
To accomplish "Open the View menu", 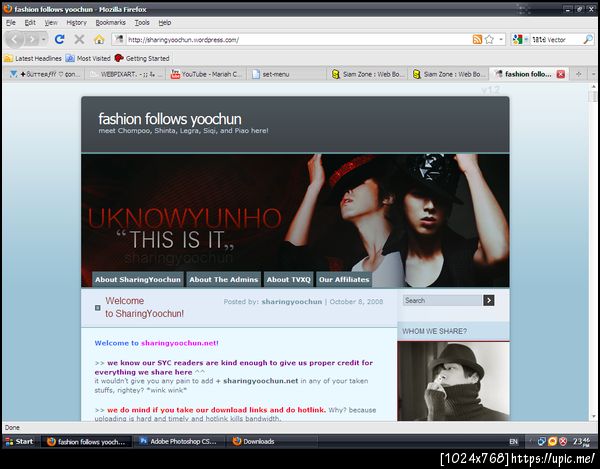I will [51, 23].
